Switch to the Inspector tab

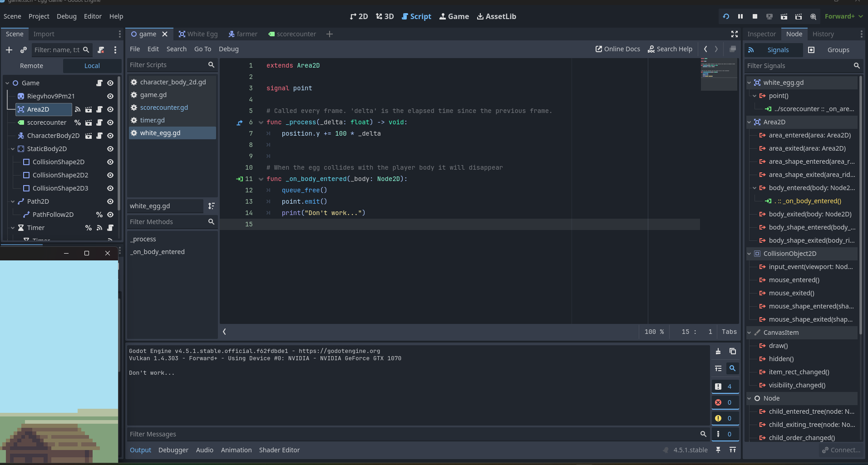761,34
